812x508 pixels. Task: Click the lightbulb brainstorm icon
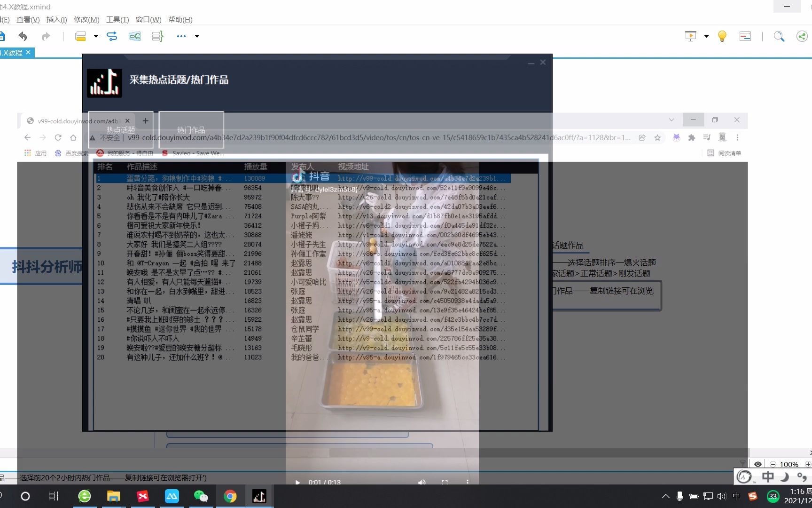click(722, 36)
